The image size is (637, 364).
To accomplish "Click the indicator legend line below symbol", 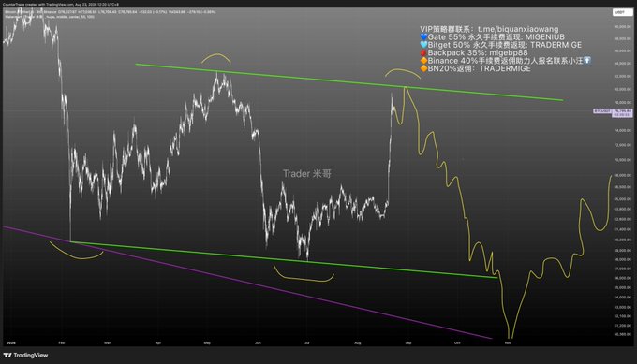I will point(50,17).
